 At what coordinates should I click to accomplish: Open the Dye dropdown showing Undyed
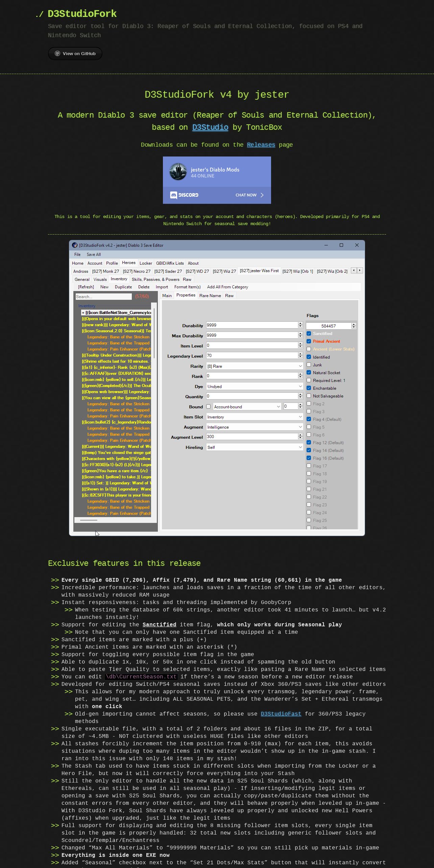point(255,386)
